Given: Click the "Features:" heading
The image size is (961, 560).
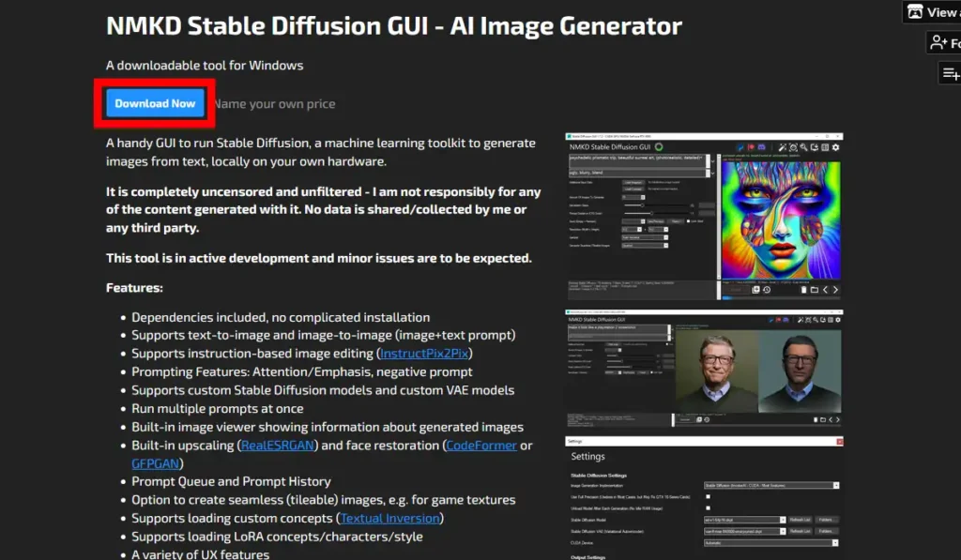Looking at the screenshot, I should [134, 288].
